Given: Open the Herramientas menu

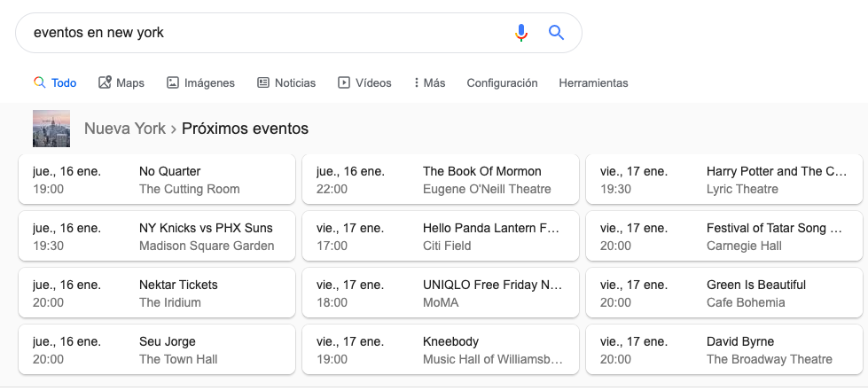Looking at the screenshot, I should pyautogui.click(x=593, y=83).
